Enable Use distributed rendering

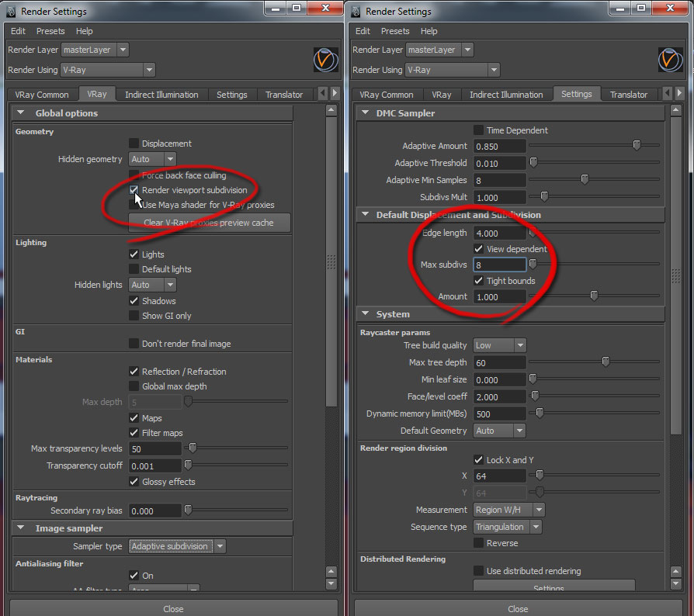478,571
